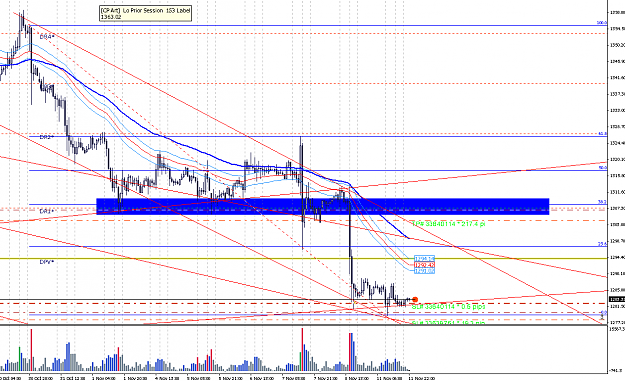Click the 31 Oct 12:00 time axis label
Screen dimensions: 625x381
(x=73, y=378)
